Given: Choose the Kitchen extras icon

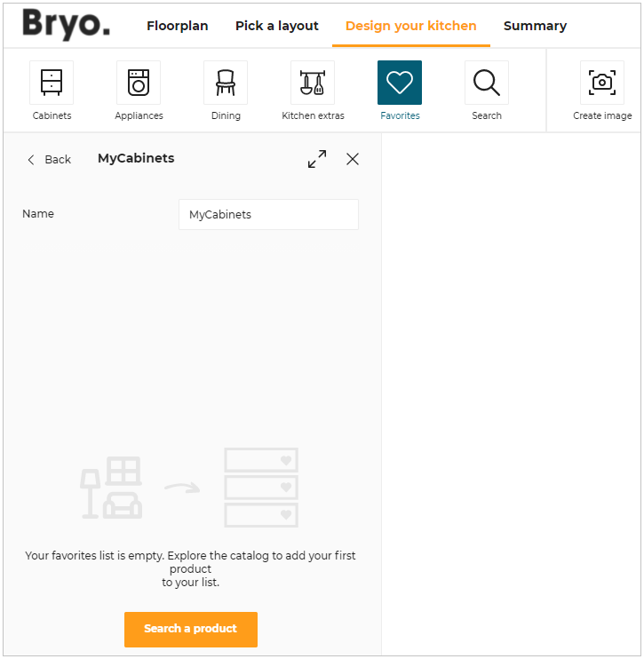Looking at the screenshot, I should click(x=313, y=83).
